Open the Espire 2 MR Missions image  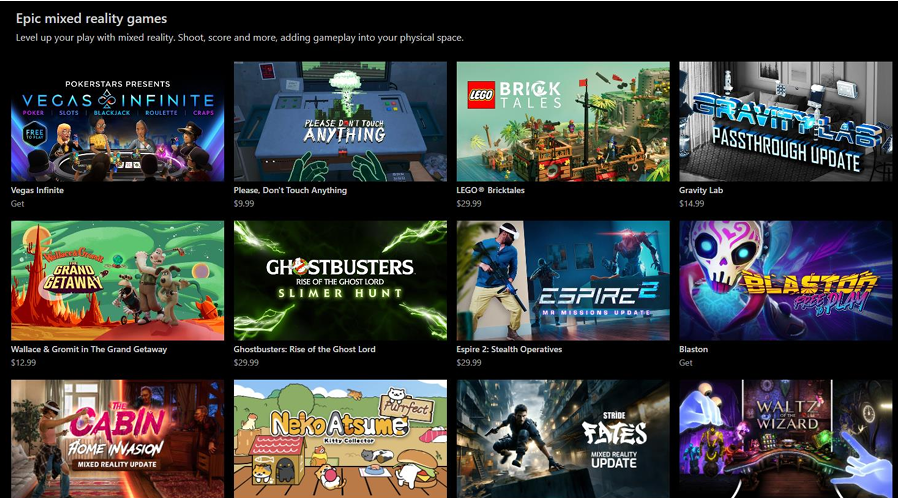pyautogui.click(x=563, y=281)
